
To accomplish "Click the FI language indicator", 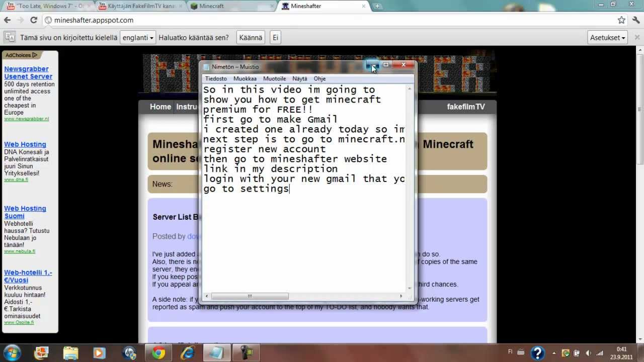I will click(510, 352).
